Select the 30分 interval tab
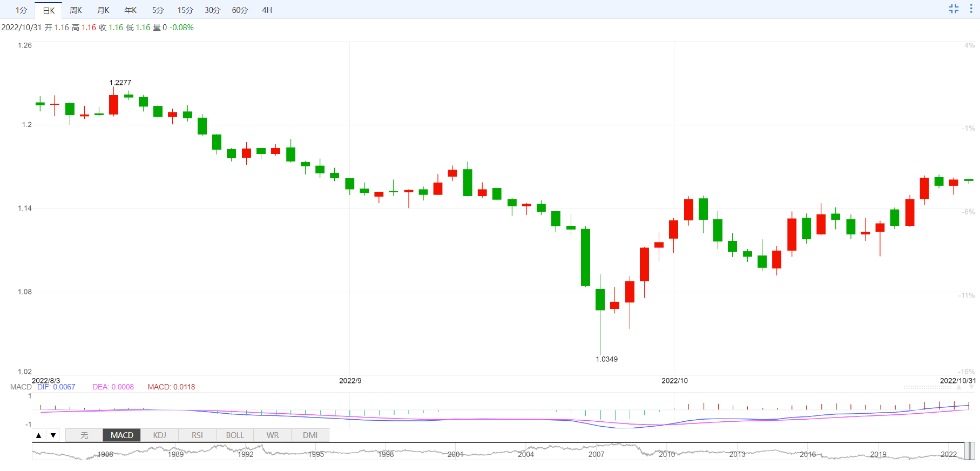This screenshot has width=980, height=471. 212,10
